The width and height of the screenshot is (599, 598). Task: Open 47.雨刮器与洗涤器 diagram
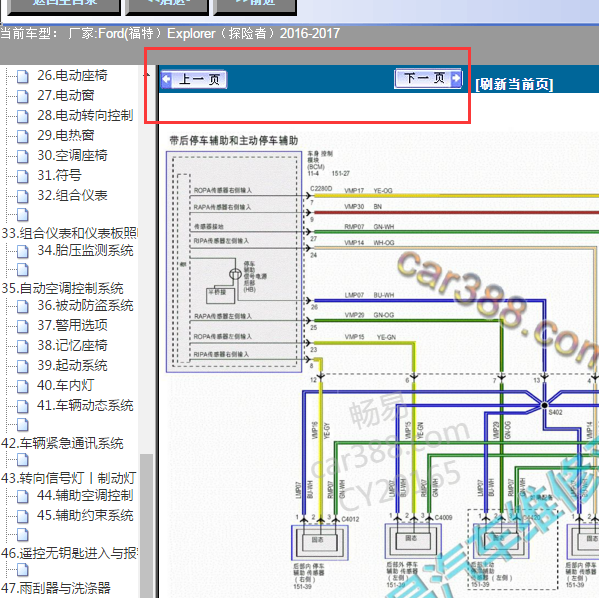(56, 588)
